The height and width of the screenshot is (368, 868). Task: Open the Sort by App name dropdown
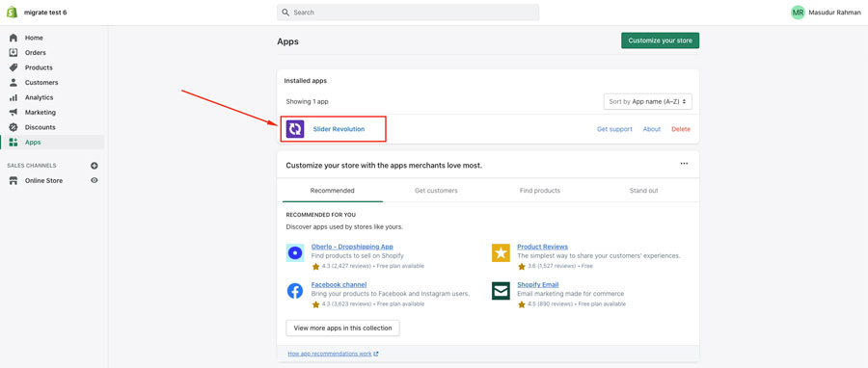click(648, 102)
